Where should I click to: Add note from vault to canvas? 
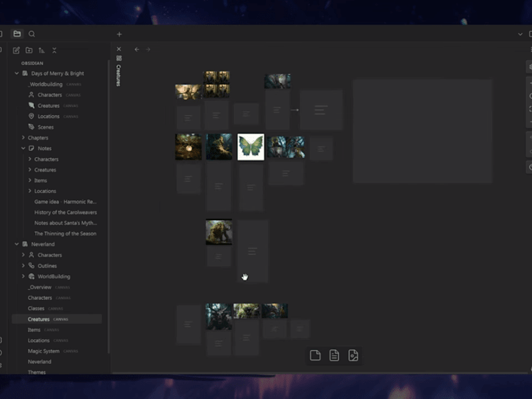click(x=334, y=355)
